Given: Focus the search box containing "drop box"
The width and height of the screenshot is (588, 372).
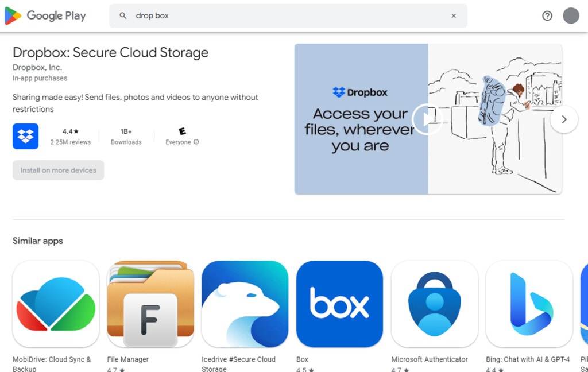Looking at the screenshot, I should click(x=288, y=15).
